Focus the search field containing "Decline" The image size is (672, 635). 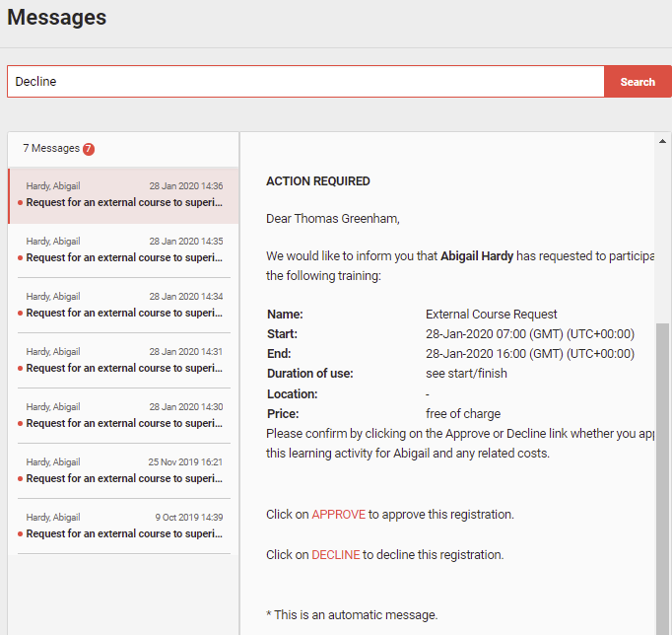coord(305,82)
